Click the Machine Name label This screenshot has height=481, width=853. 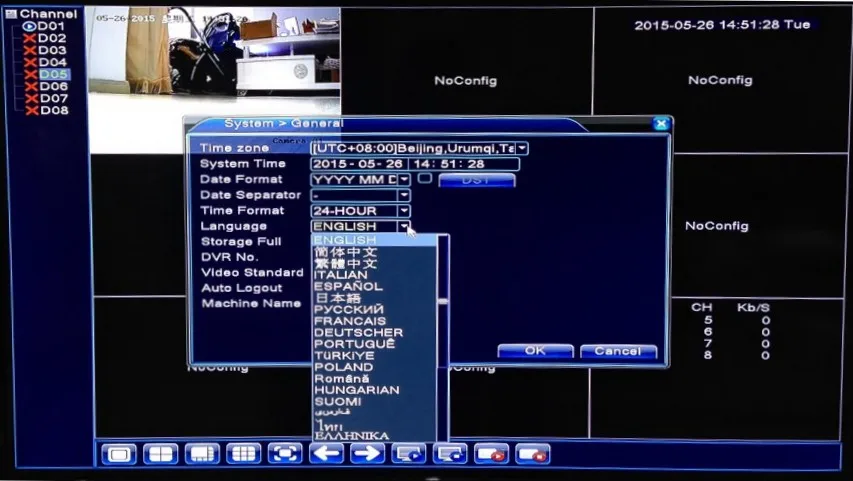coord(251,304)
